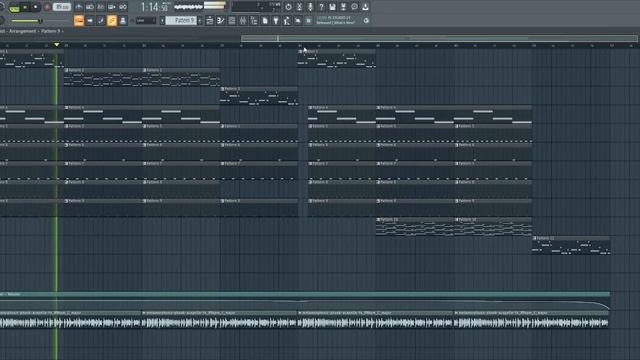This screenshot has height=360, width=640.
Task: Click the plug-shaped icon in second row
Action: tap(276, 20)
